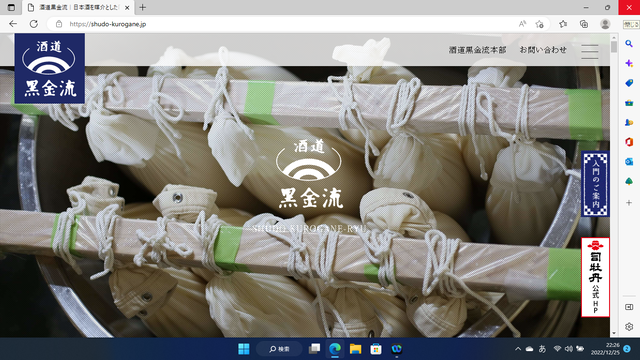Open a new browser tab
The width and height of the screenshot is (640, 360).
142,7
